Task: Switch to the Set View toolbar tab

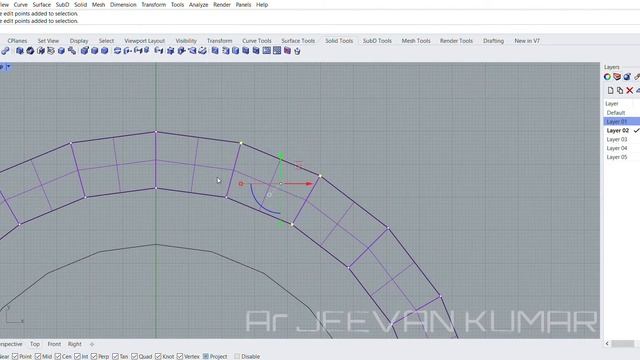Action: [x=48, y=41]
